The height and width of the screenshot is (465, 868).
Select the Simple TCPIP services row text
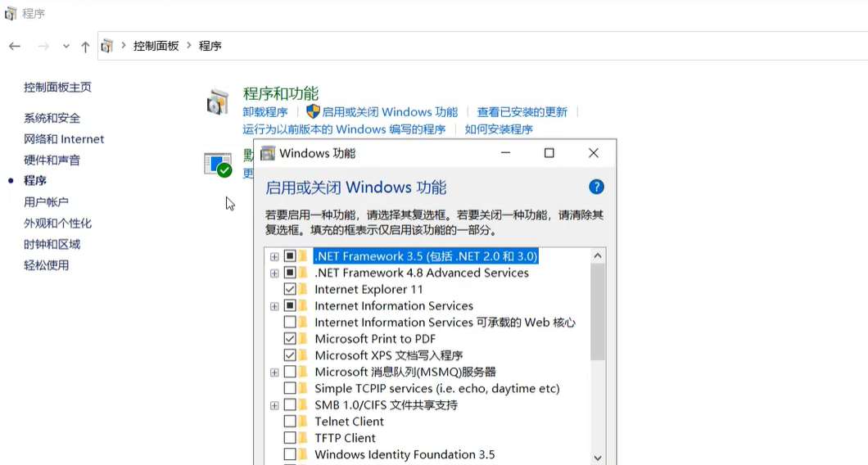(436, 388)
